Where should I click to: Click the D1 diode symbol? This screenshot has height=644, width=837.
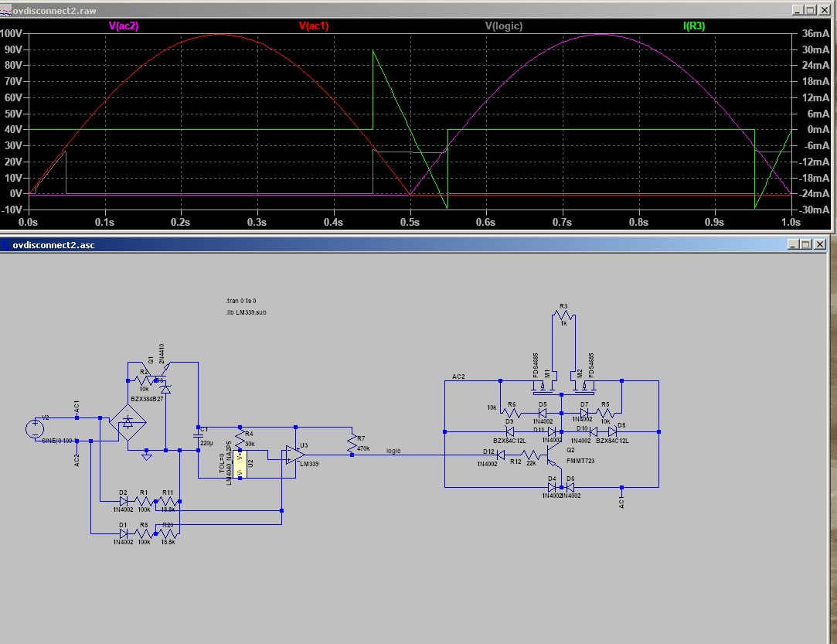[x=124, y=533]
